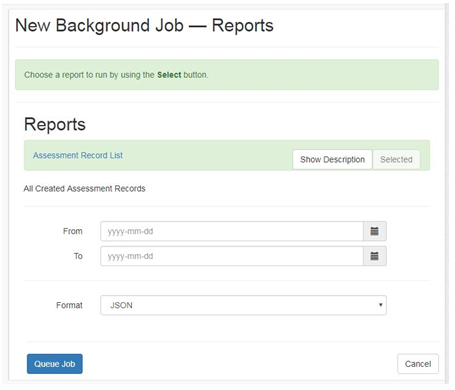Click the 'Choose a report to run' message
The width and height of the screenshot is (455, 390).
point(116,75)
